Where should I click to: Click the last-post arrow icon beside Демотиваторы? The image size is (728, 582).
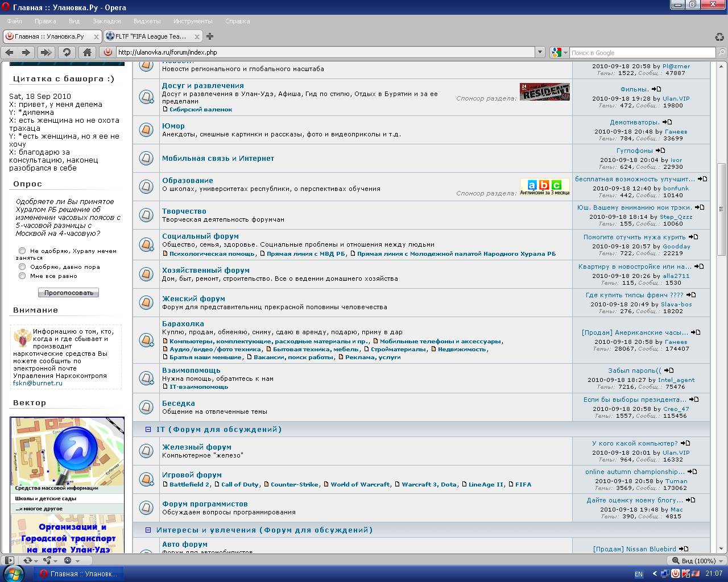(x=668, y=122)
